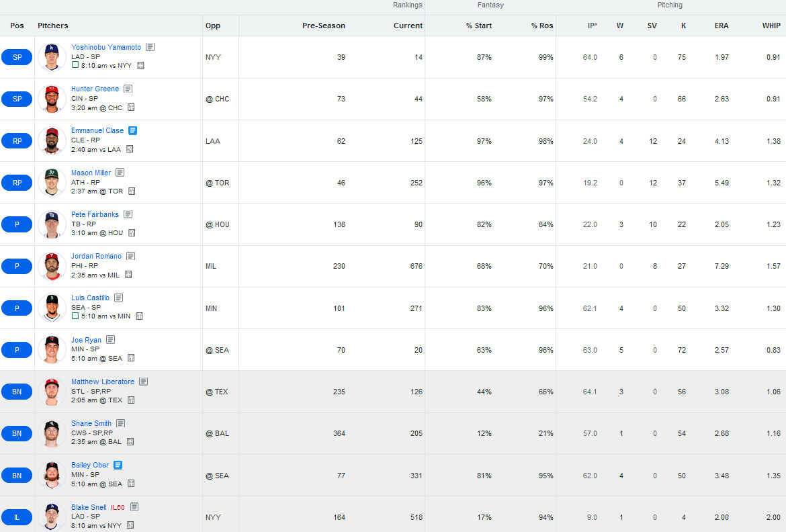Screen dimensions: 786x532
Task: Open Matthew Liberatore player page
Action: coord(103,382)
